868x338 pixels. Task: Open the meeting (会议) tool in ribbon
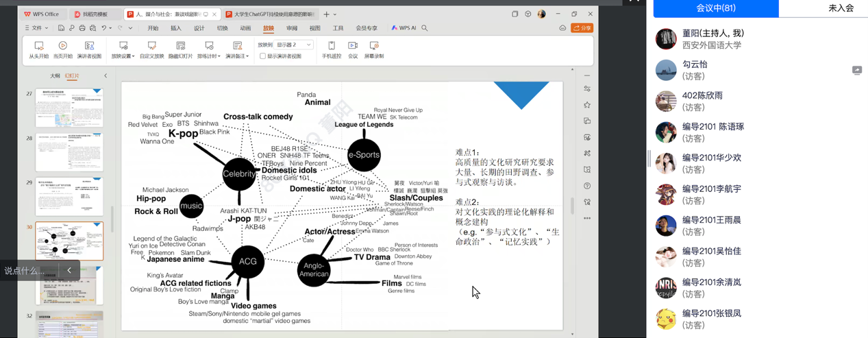[353, 49]
